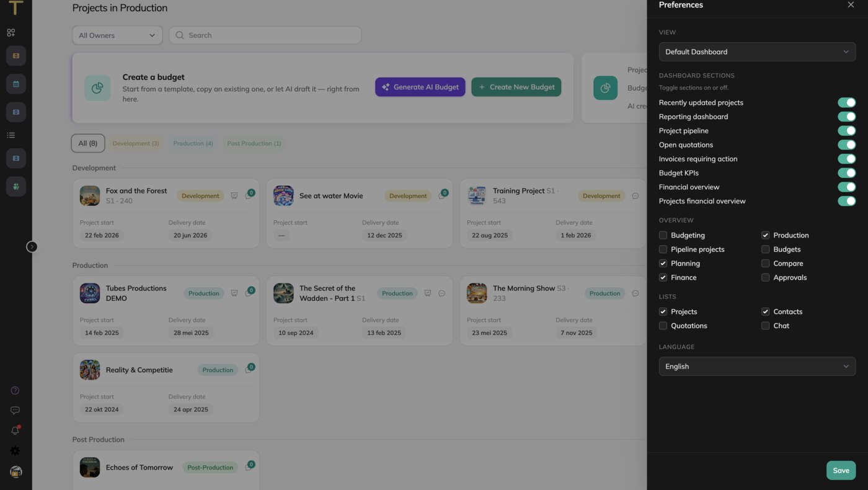Image resolution: width=868 pixels, height=490 pixels.
Task: Click Generate AI Budget button
Action: click(420, 87)
